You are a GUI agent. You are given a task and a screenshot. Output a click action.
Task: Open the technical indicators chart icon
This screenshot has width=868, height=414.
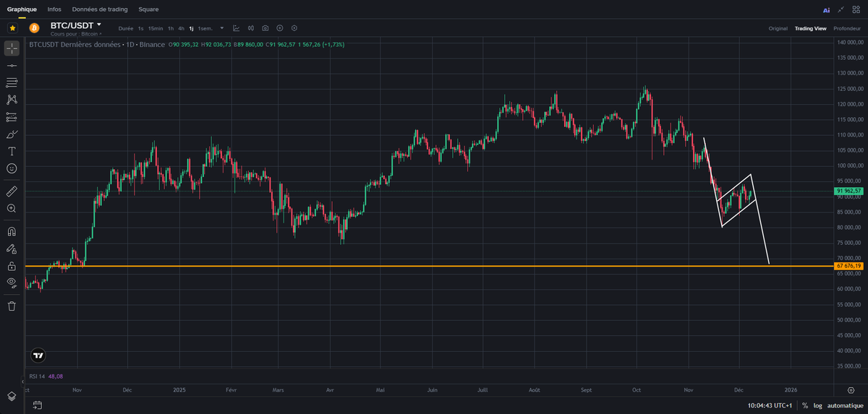pos(237,28)
